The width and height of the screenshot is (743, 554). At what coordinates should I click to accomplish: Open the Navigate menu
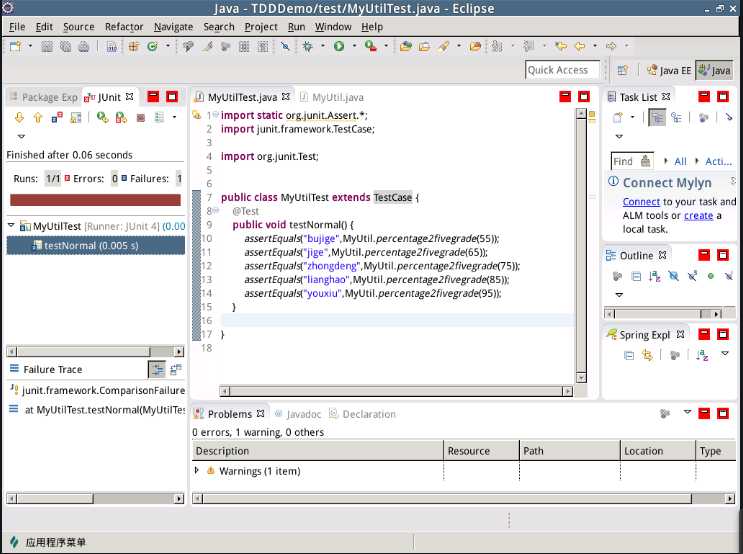tap(173, 27)
